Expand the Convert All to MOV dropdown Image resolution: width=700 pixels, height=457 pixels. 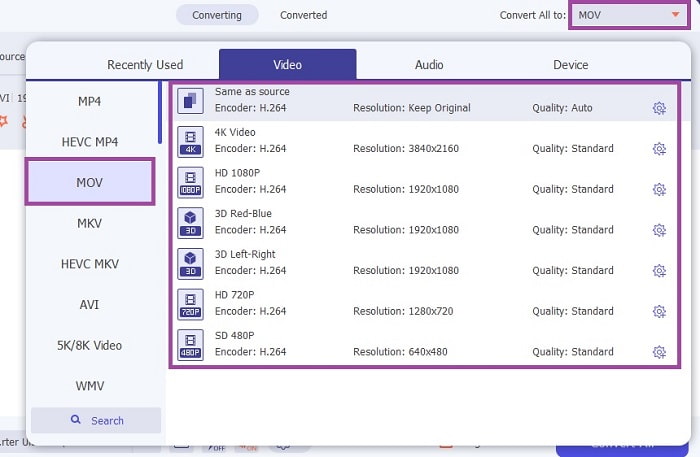[x=675, y=15]
